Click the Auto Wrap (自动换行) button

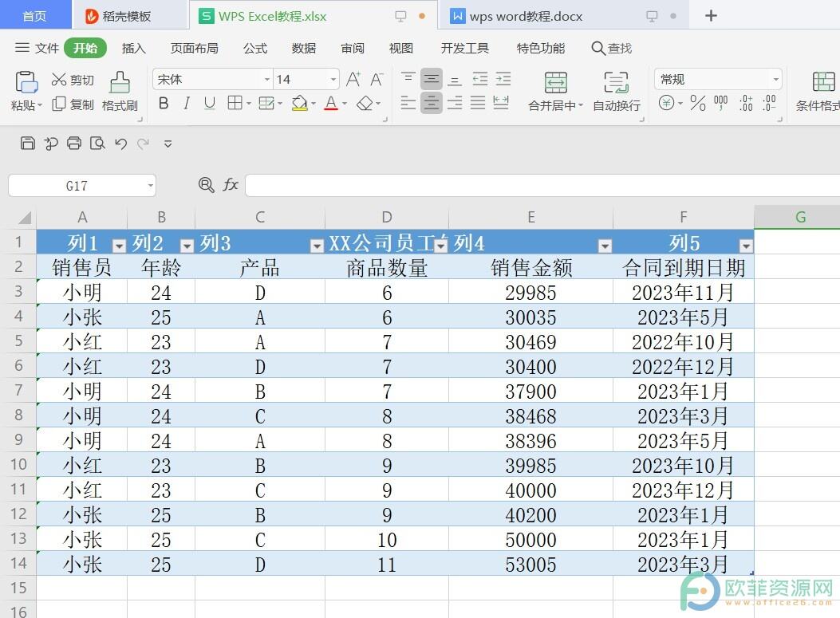(616, 91)
